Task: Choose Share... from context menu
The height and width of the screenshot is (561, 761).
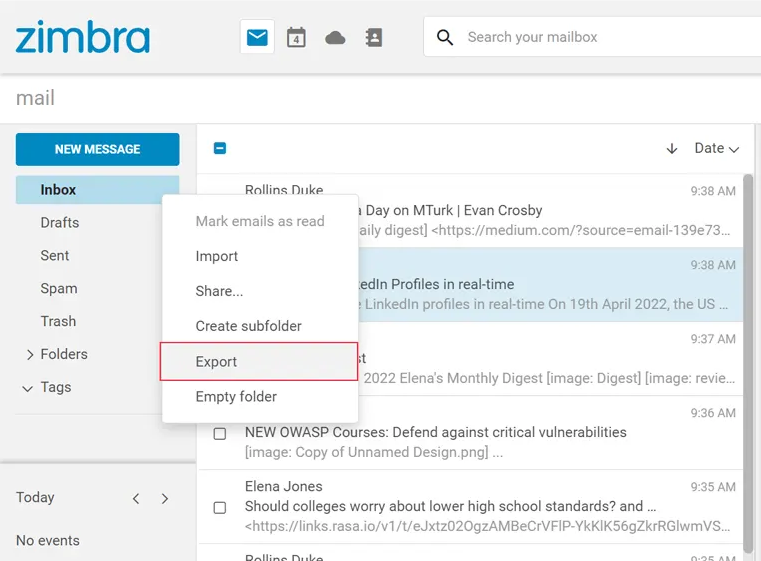Action: tap(260, 291)
